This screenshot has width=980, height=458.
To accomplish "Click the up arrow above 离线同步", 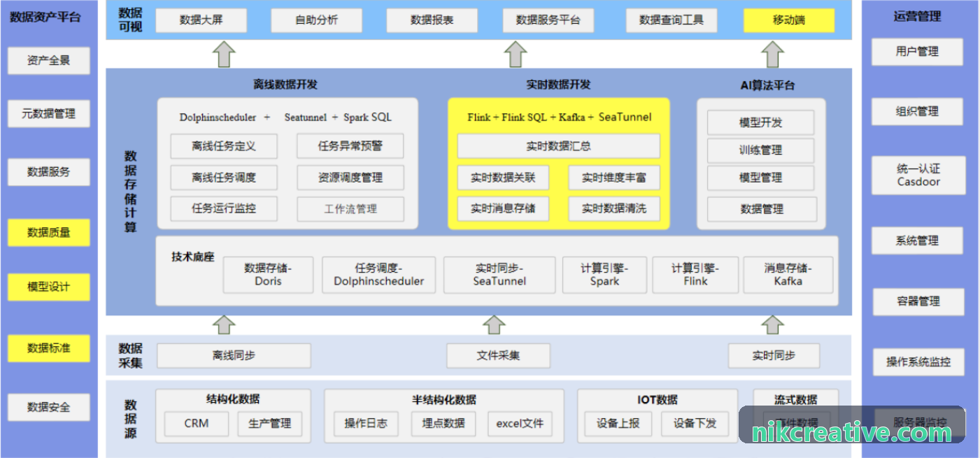I will tap(224, 324).
